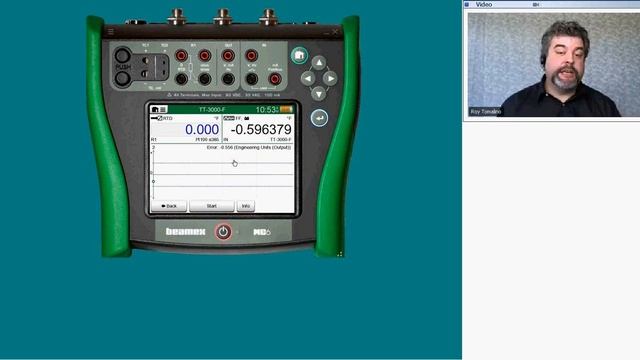Click the Error engineering units text
Screen dimensions: 640x360
(x=249, y=147)
